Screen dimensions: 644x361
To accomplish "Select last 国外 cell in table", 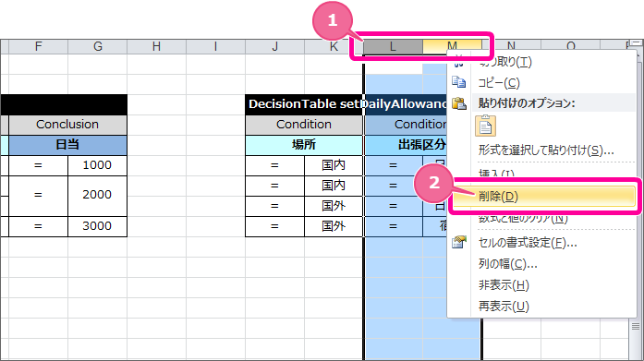I will (x=334, y=226).
